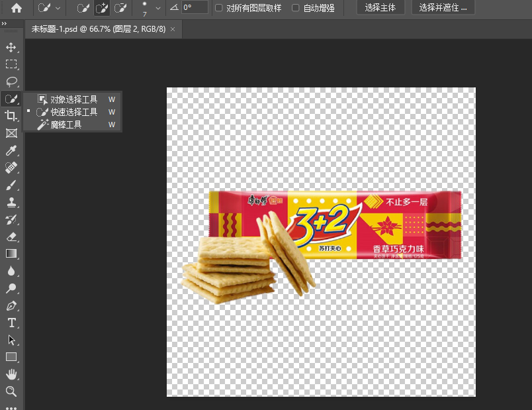Select the History Brush tool
Screen dimensions: 532x410
[x=11, y=219]
